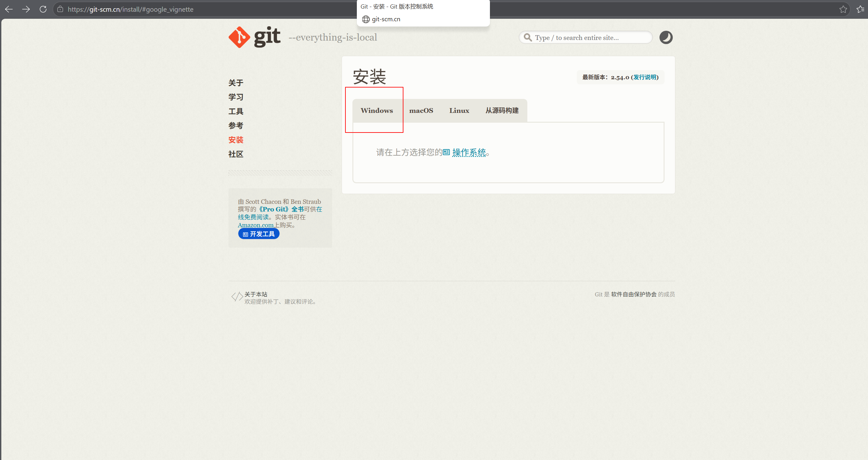Select the 从源码构建 tab
Image resolution: width=868 pixels, height=460 pixels.
502,111
